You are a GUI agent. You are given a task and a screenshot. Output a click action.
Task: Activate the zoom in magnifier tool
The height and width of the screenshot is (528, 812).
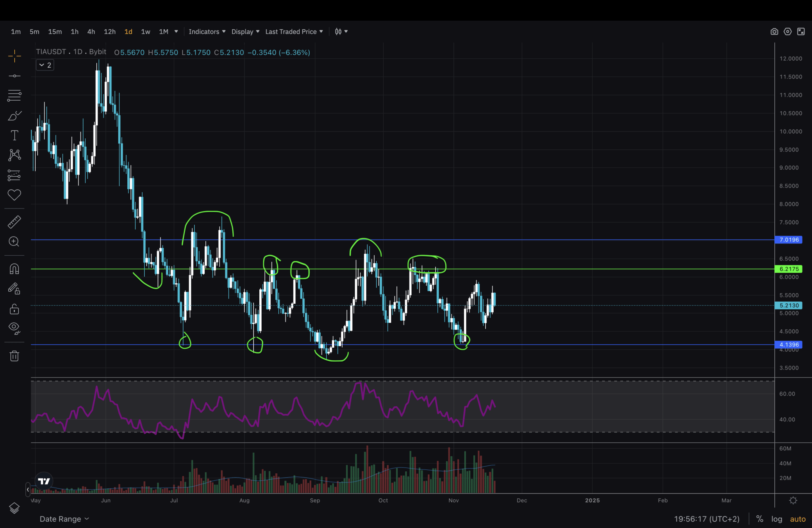14,241
